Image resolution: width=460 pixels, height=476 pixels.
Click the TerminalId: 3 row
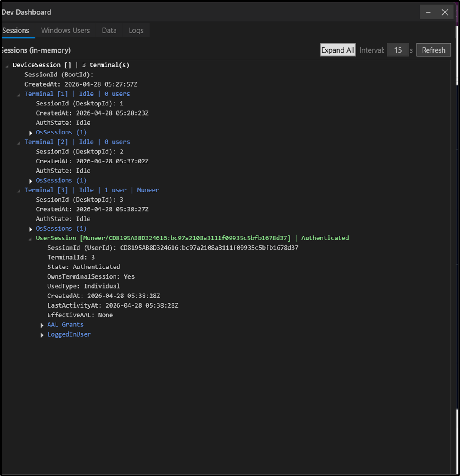click(x=71, y=257)
